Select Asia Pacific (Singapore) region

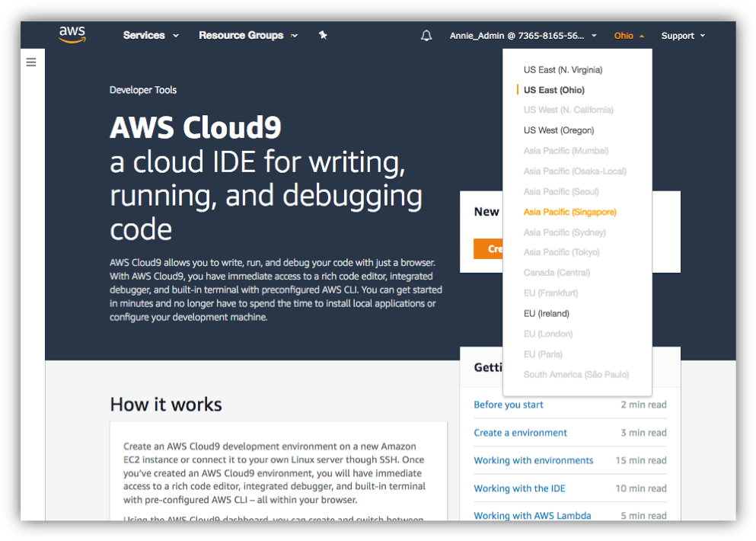(x=570, y=212)
